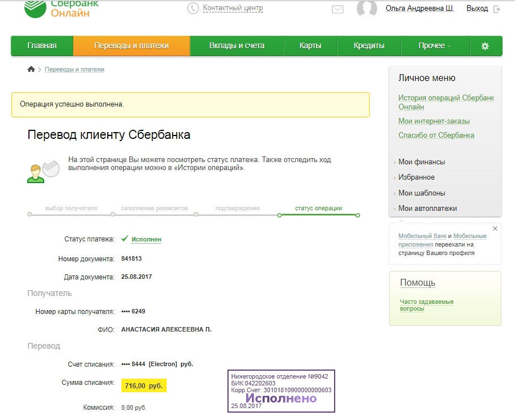Click the Перевод клиенту Сбербанка heading
The width and height of the screenshot is (515, 420).
pos(109,135)
